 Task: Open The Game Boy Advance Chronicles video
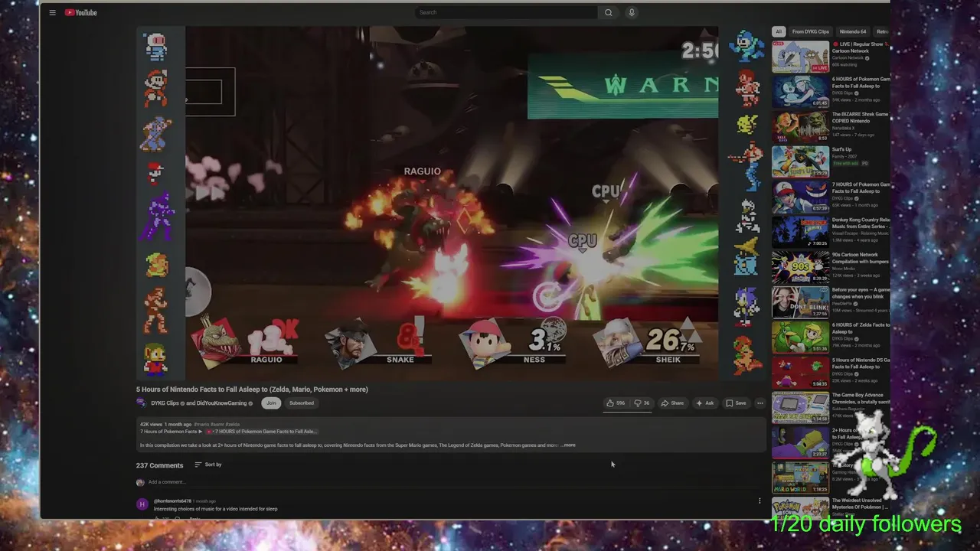point(800,407)
